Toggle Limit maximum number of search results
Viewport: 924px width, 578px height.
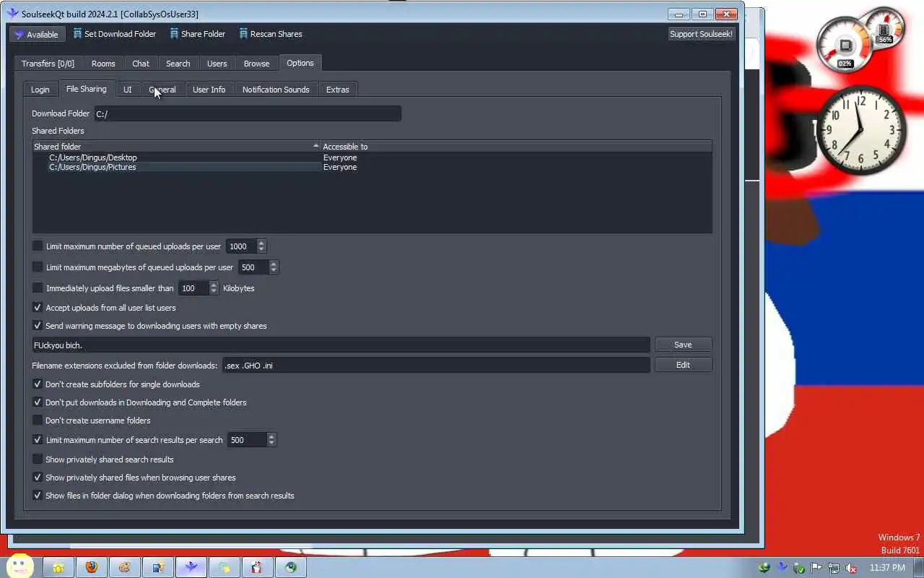(x=38, y=440)
